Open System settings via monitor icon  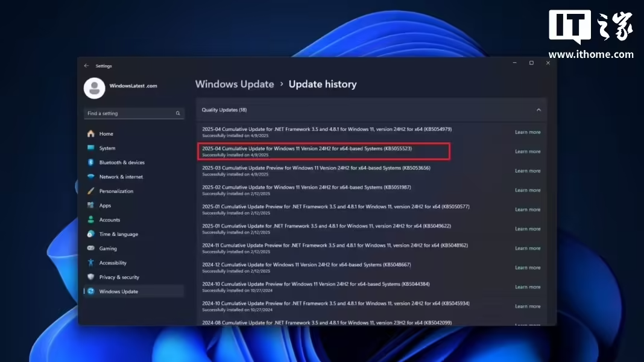(90, 148)
